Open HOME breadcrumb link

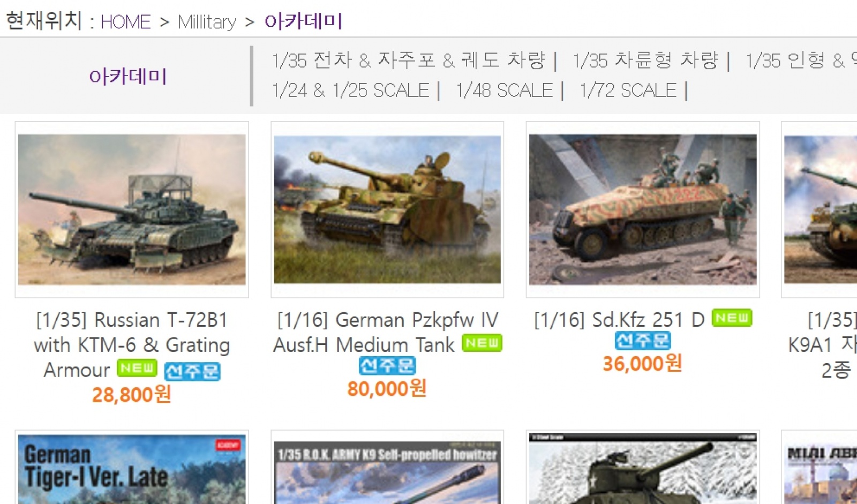[126, 22]
